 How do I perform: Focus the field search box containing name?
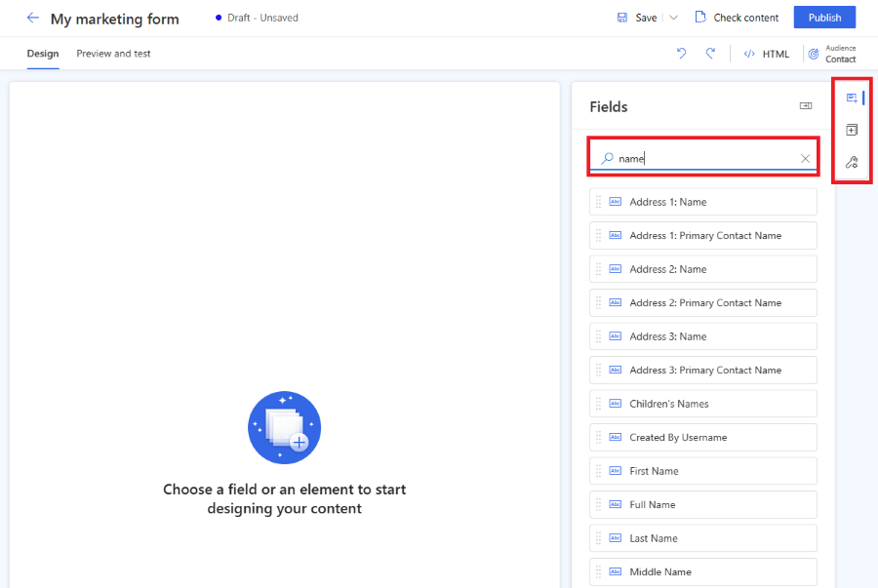(702, 158)
